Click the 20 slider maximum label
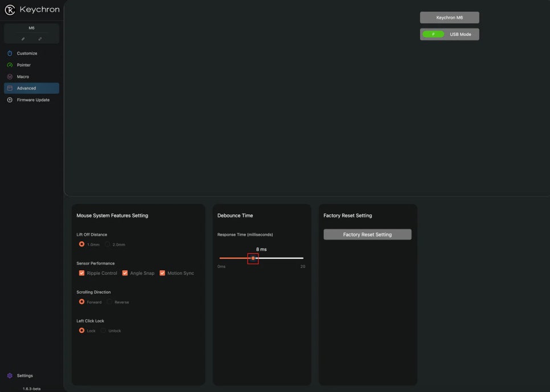This screenshot has width=550, height=392. pos(303,266)
